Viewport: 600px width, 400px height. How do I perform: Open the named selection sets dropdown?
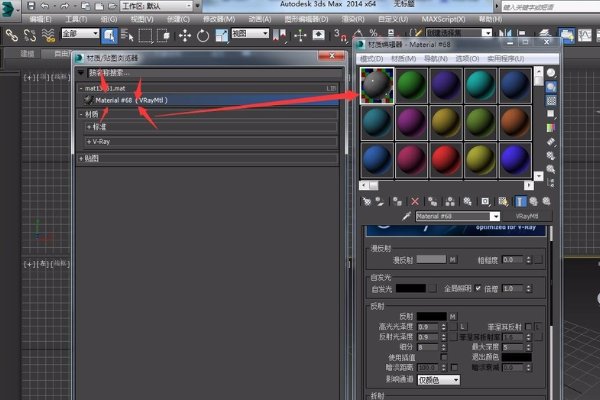(459, 33)
